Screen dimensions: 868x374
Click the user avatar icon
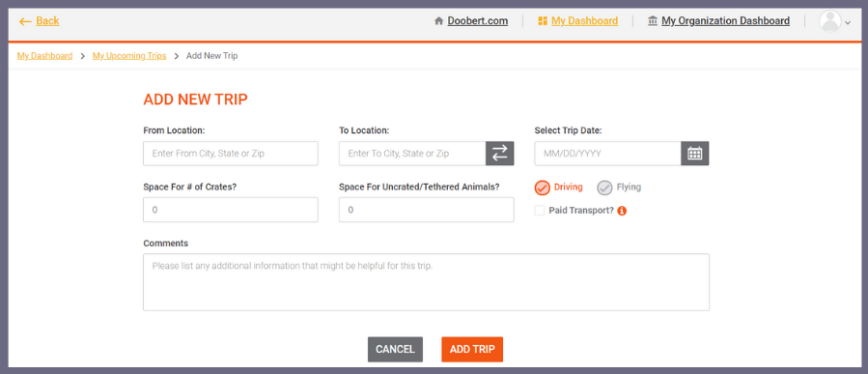(x=829, y=21)
